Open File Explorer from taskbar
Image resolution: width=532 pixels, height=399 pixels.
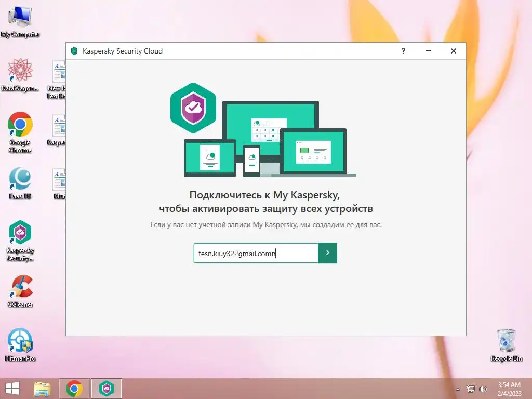42,389
